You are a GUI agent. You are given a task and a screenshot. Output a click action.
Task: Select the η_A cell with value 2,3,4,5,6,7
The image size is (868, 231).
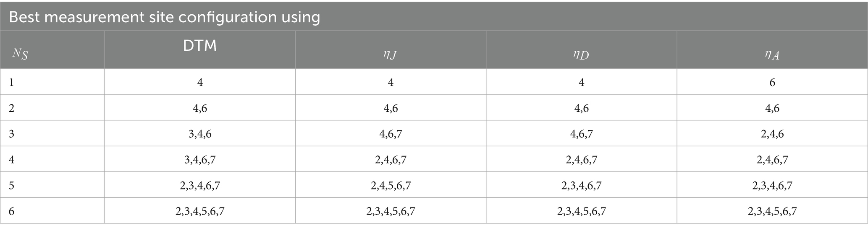click(772, 211)
